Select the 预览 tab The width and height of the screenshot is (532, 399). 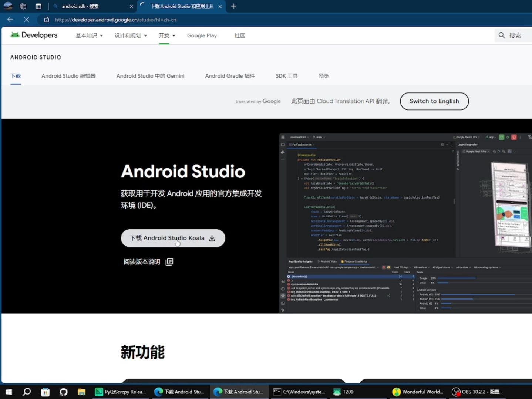point(324,76)
